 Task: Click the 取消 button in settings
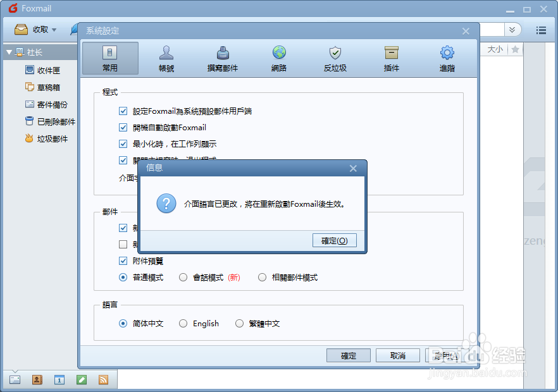pos(397,355)
